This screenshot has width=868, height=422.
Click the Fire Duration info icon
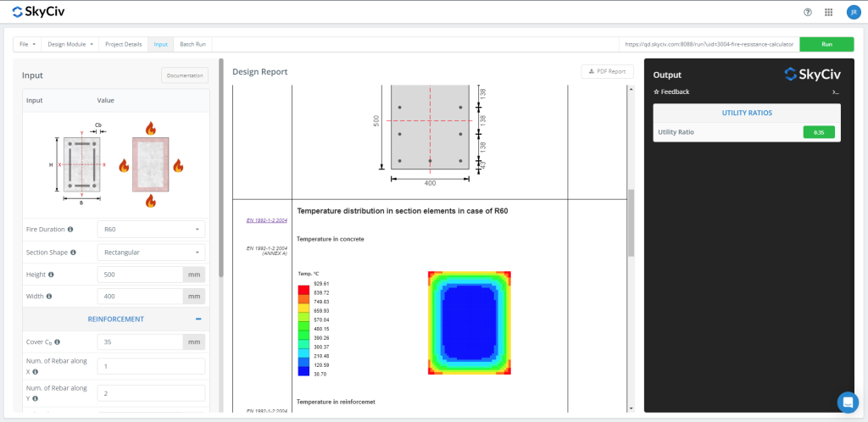pos(70,229)
